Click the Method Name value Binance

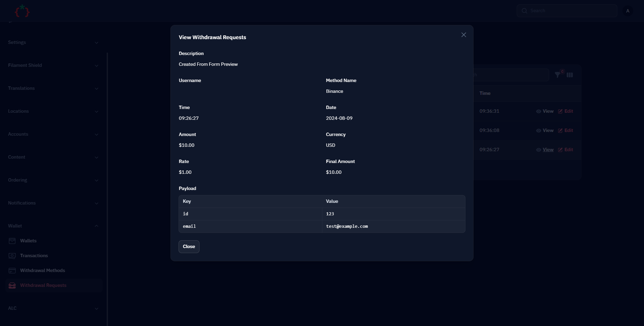tap(334, 91)
